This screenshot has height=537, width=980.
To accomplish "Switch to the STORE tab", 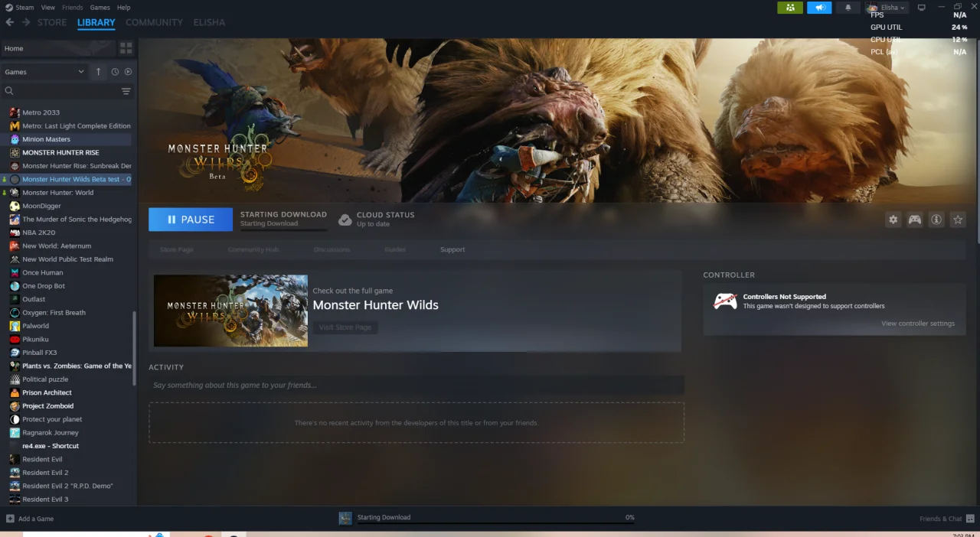I will [52, 22].
